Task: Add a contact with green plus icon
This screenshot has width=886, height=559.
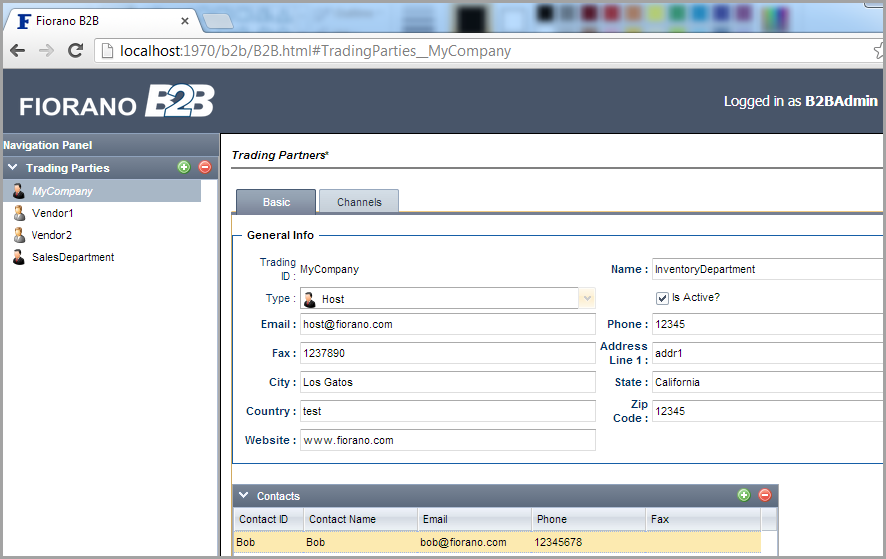Action: [x=744, y=495]
